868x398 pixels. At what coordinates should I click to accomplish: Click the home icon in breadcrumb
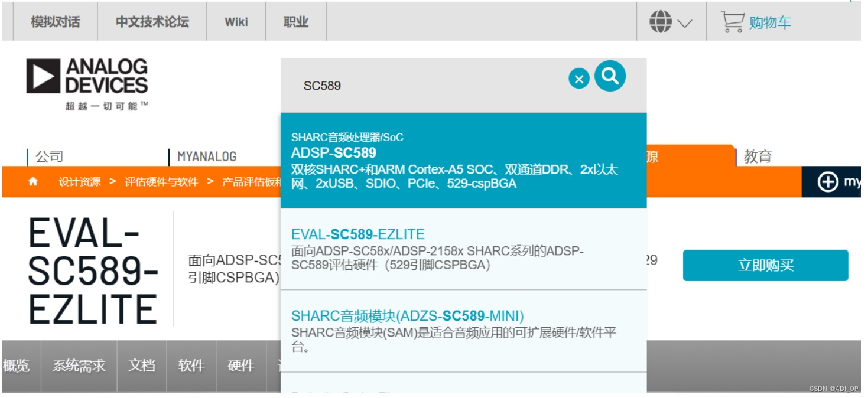point(33,182)
